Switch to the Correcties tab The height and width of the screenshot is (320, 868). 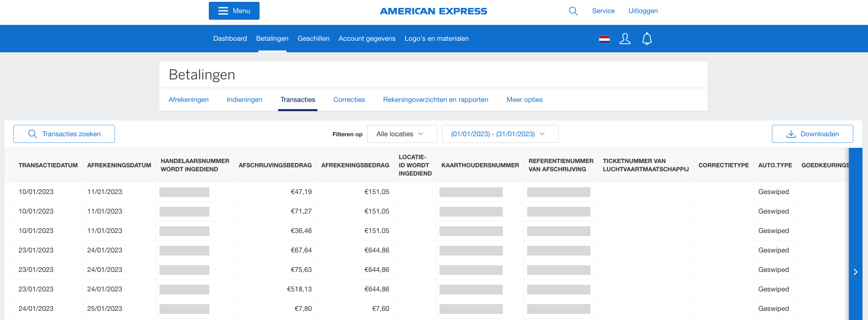click(x=349, y=100)
